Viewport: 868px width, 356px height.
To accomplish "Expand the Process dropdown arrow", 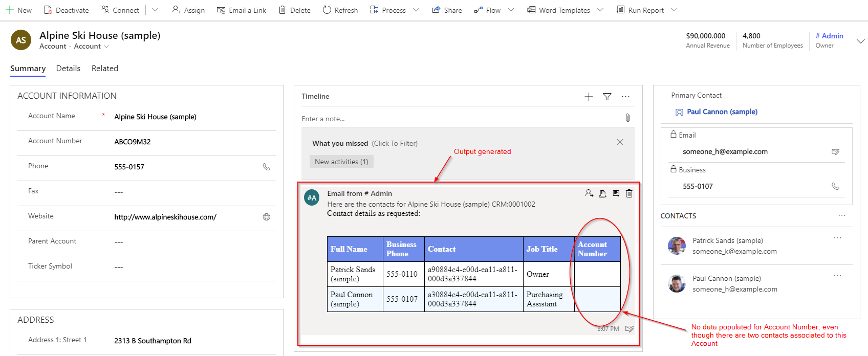I will coord(416,10).
